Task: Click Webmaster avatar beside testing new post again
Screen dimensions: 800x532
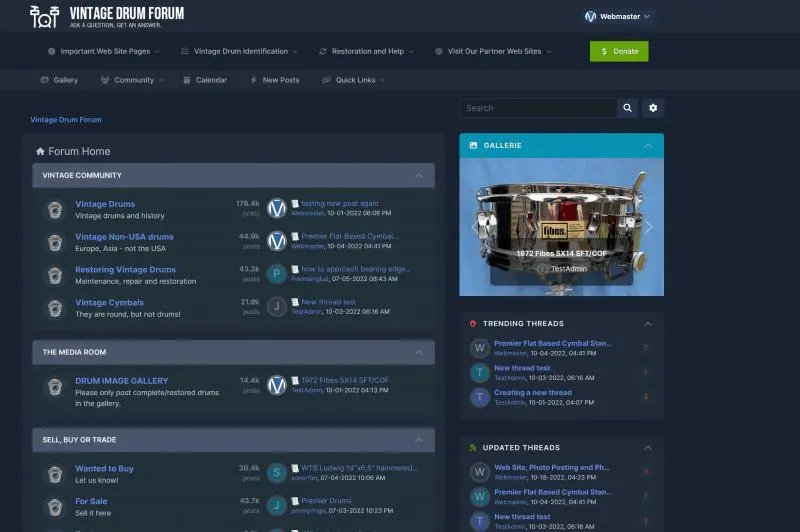Action: (x=277, y=208)
